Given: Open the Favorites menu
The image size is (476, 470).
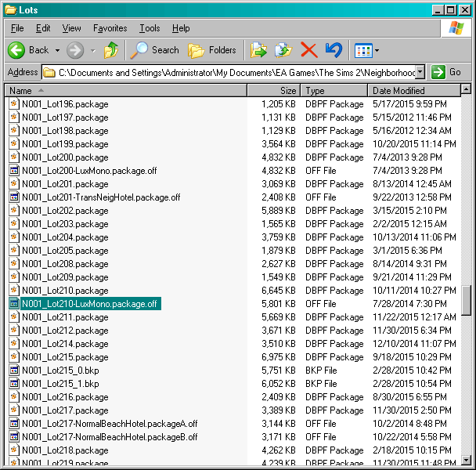Looking at the screenshot, I should [110, 28].
